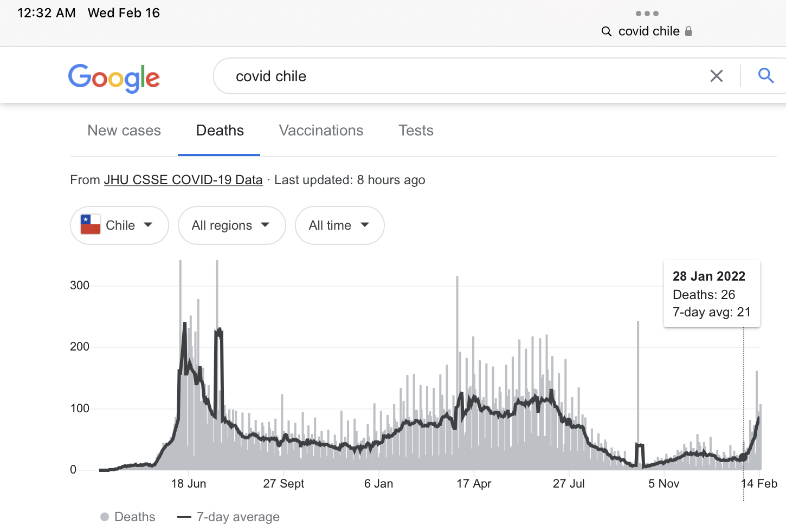Click the Google logo
The height and width of the screenshot is (532, 786).
(114, 78)
